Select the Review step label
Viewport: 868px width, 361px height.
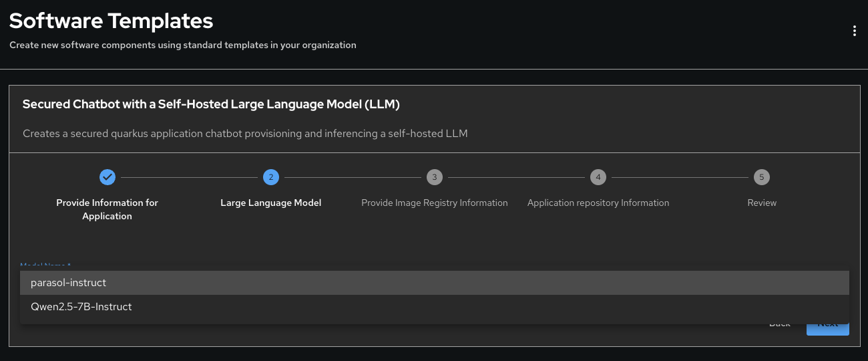click(x=762, y=203)
